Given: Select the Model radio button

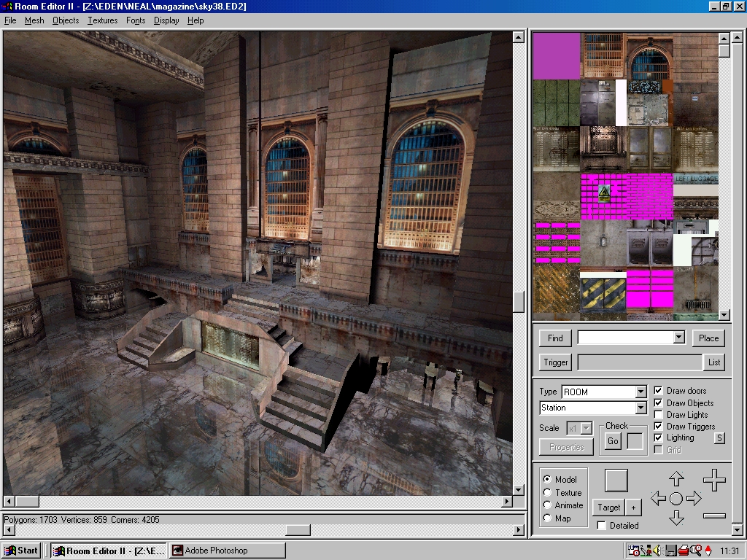Looking at the screenshot, I should [x=547, y=479].
